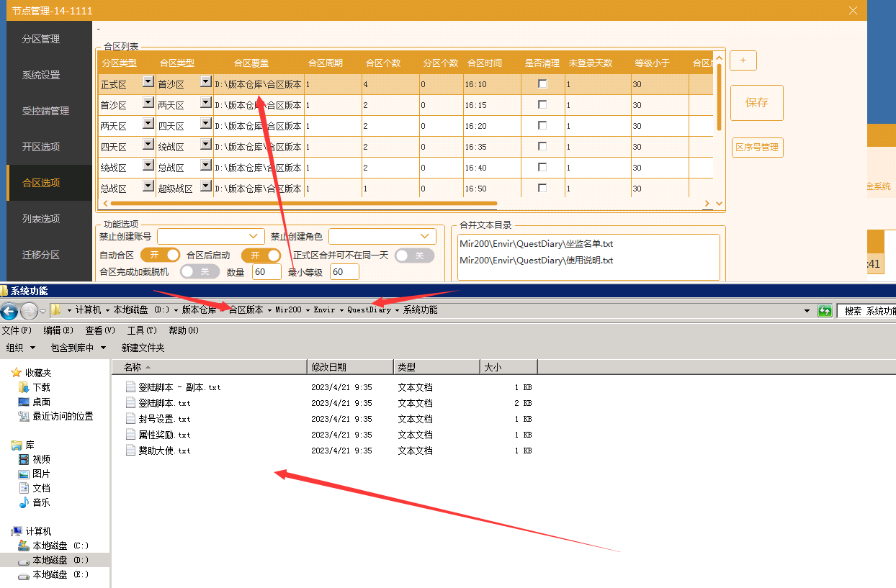Select the 封号设置.txt file
Screen dimensions: 896x588
(x=164, y=419)
